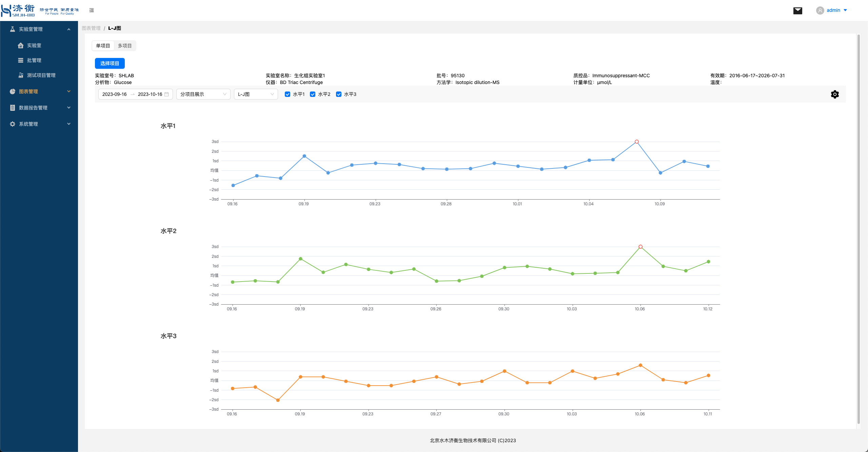Click the 实验室 house icon
The image size is (868, 452).
(21, 45)
